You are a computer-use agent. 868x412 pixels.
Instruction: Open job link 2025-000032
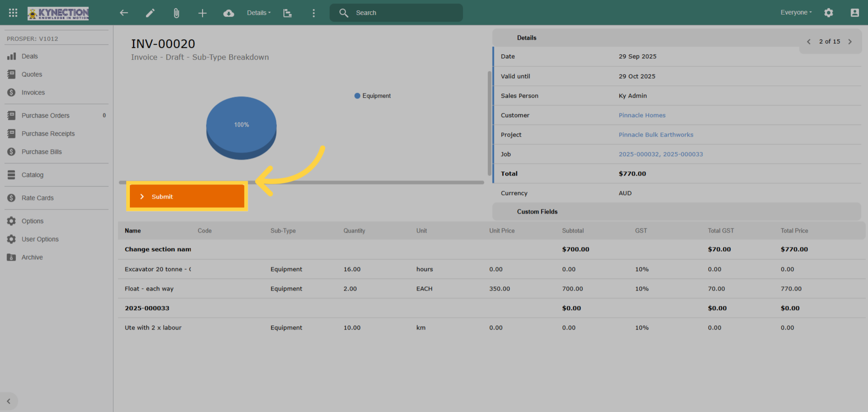point(639,154)
